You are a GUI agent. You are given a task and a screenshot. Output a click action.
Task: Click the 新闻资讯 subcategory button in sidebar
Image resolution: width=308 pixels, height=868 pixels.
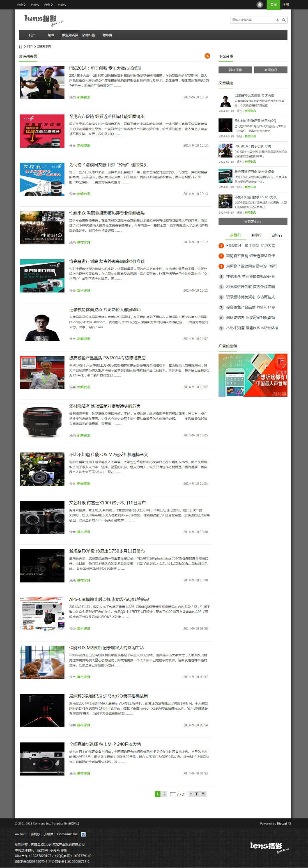(271, 70)
